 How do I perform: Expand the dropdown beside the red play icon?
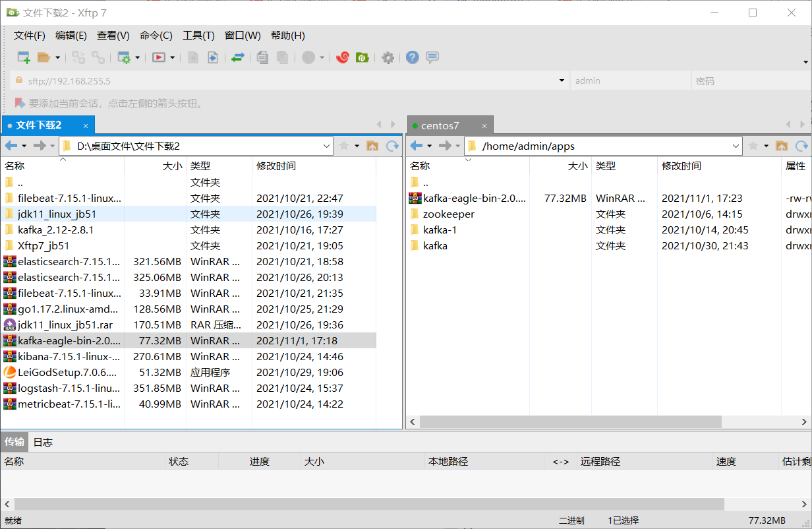[x=172, y=57]
